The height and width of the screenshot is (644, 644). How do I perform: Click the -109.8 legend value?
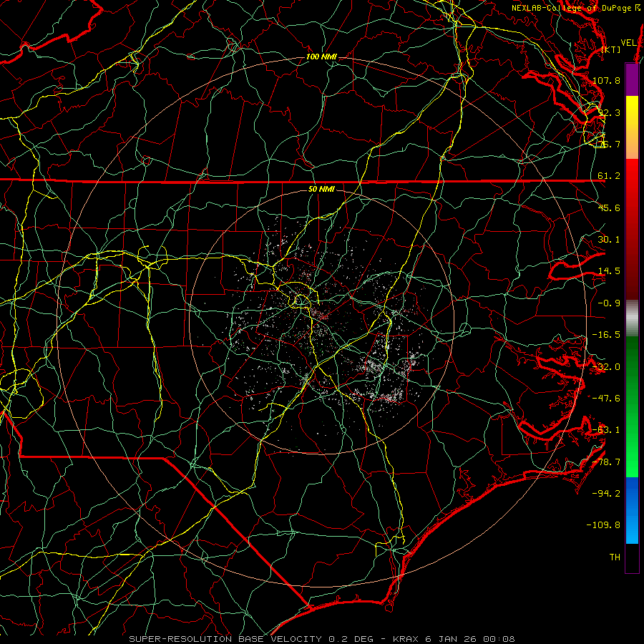point(604,525)
